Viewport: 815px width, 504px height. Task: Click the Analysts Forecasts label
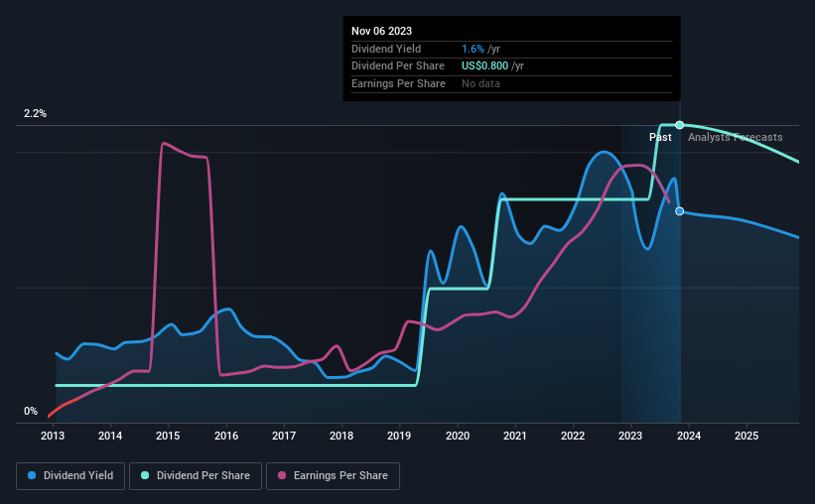735,137
